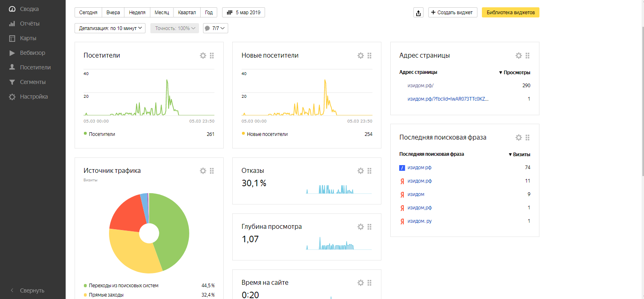The width and height of the screenshot is (644, 299).
Task: Click gear icon on Последняя поисковая фраза widget
Action: click(518, 138)
